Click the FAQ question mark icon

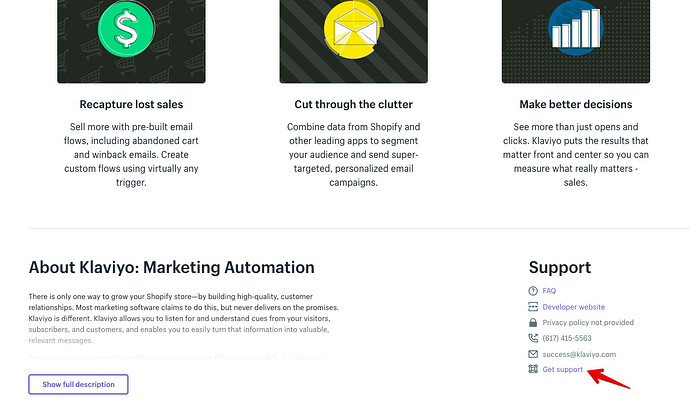click(x=533, y=291)
